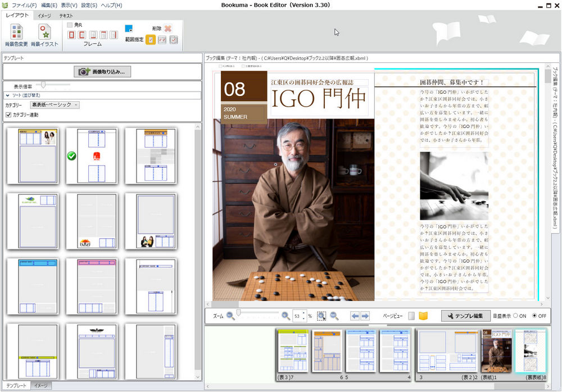
Task: Click the 画像取り込み image import button
Action: pyautogui.click(x=103, y=72)
